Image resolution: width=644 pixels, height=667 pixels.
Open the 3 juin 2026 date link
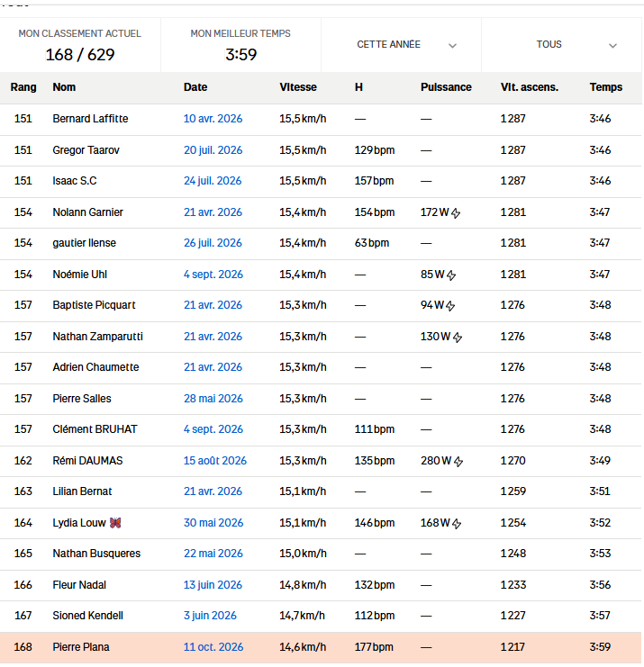coord(210,616)
